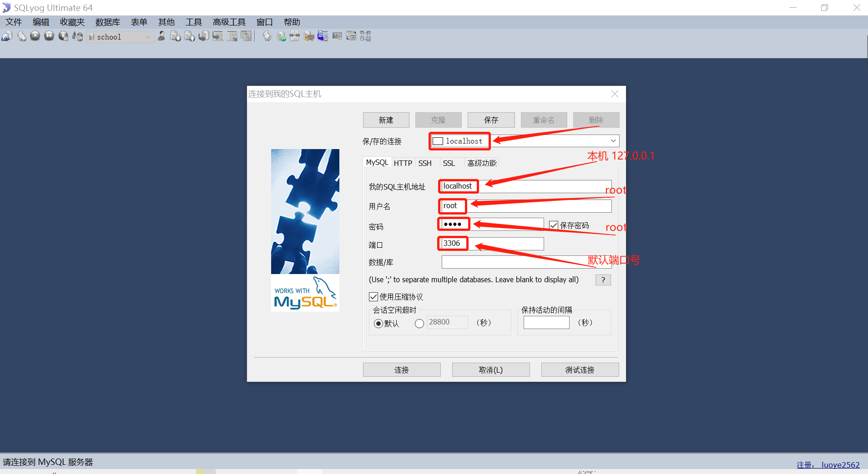Open the query builder icon
This screenshot has width=868, height=474.
pyautogui.click(x=351, y=36)
